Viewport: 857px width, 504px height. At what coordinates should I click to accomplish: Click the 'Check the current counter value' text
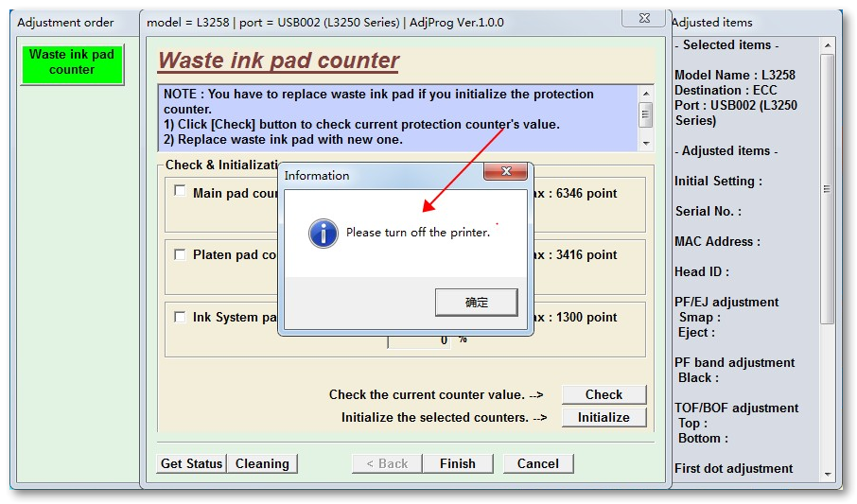pyautogui.click(x=427, y=394)
